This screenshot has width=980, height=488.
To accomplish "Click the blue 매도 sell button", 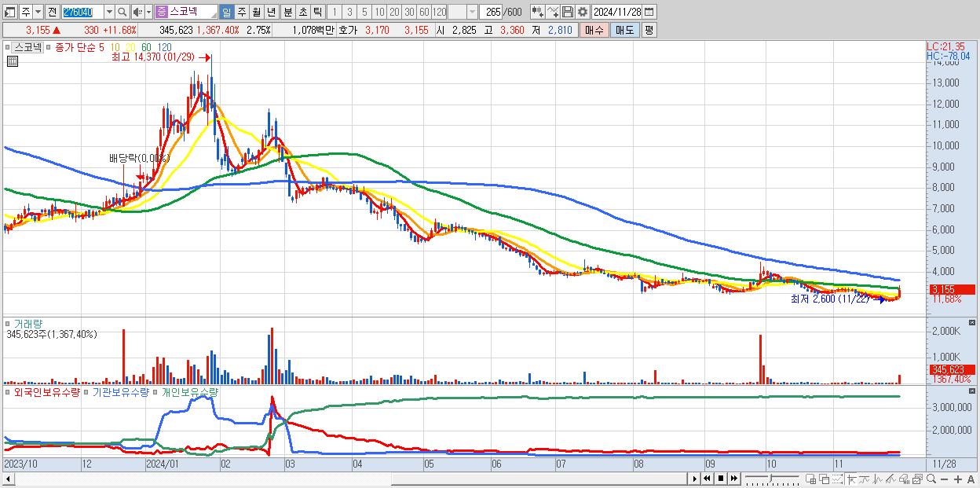I will coord(625,31).
